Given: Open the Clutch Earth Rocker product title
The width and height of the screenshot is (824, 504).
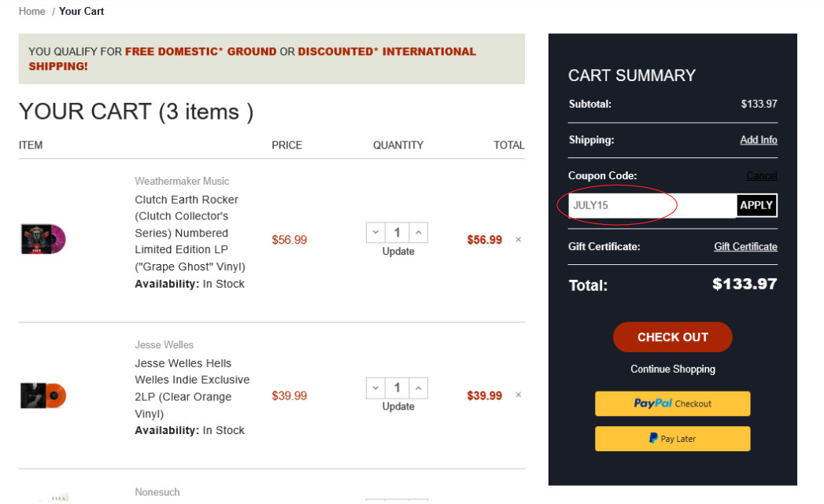Looking at the screenshot, I should [x=190, y=233].
